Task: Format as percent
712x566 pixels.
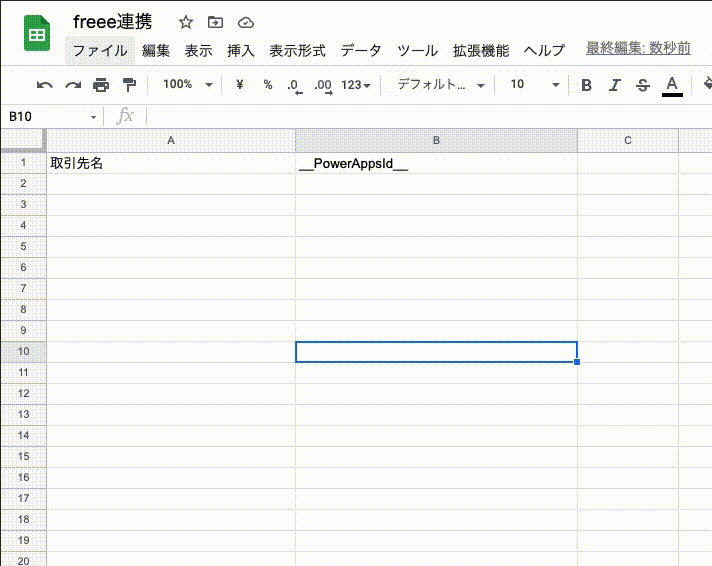Action: (x=268, y=84)
